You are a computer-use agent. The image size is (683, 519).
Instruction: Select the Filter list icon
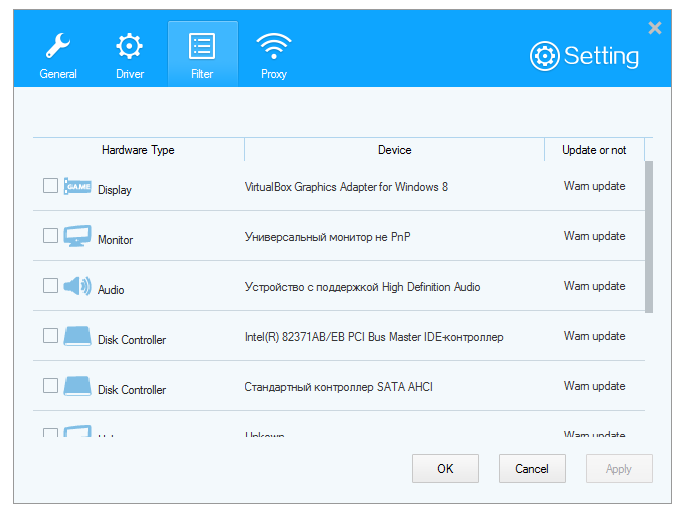(x=202, y=46)
